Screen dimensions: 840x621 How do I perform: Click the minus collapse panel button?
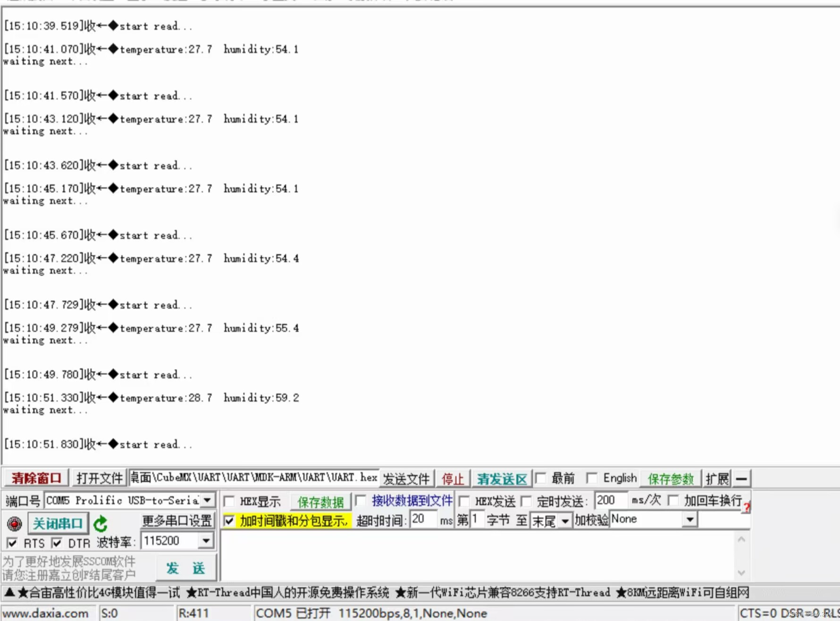741,479
